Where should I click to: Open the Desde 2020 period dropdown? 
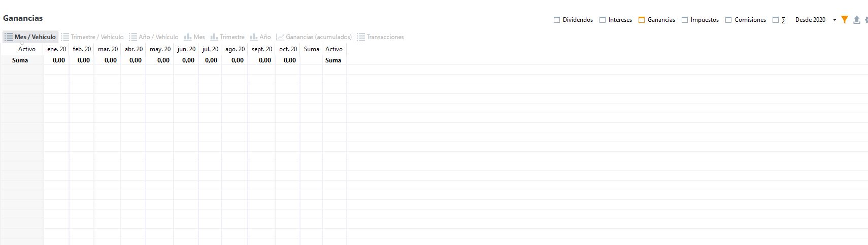tap(816, 20)
